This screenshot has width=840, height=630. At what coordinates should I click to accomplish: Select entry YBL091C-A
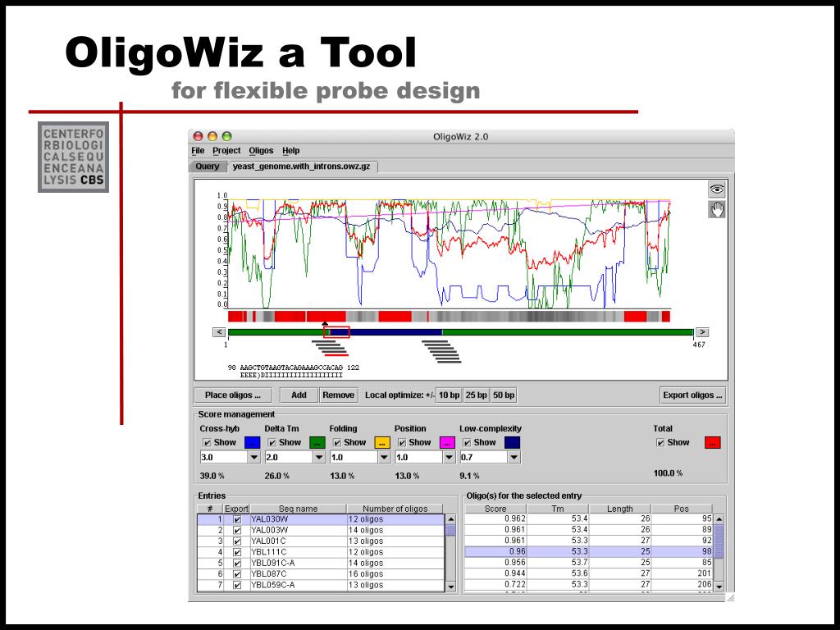pos(321,563)
